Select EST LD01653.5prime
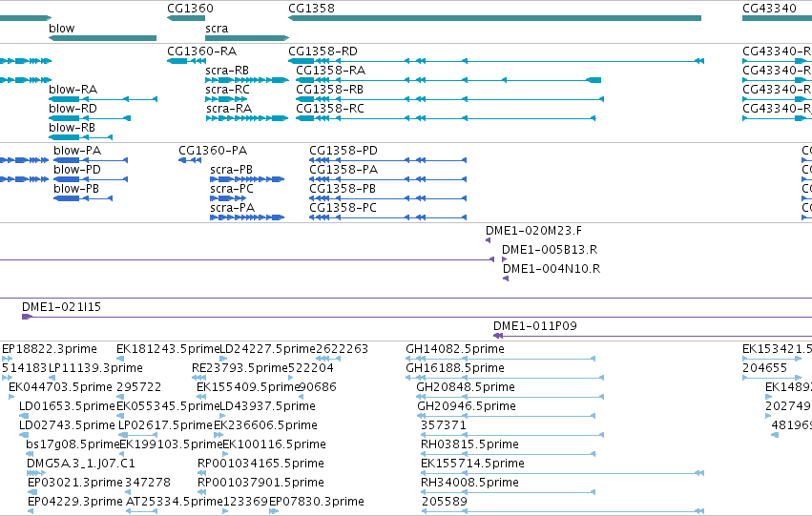This screenshot has width=812, height=516. [24, 416]
